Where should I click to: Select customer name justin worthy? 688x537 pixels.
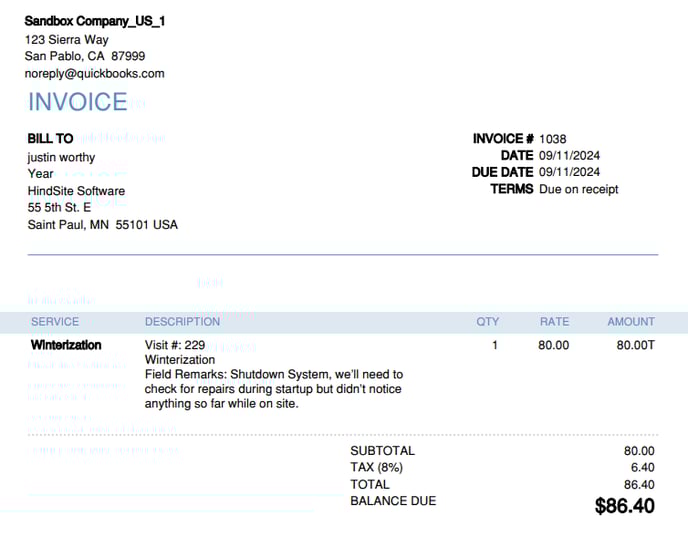coord(61,157)
